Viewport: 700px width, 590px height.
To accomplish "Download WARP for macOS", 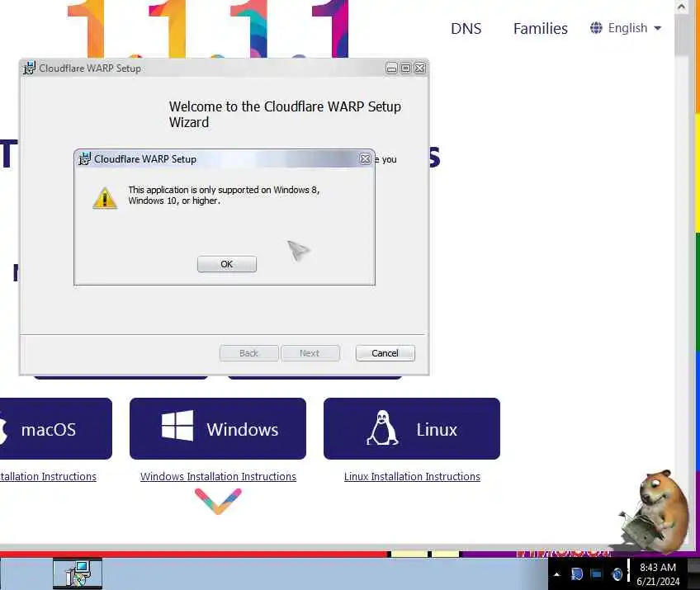I will click(56, 428).
